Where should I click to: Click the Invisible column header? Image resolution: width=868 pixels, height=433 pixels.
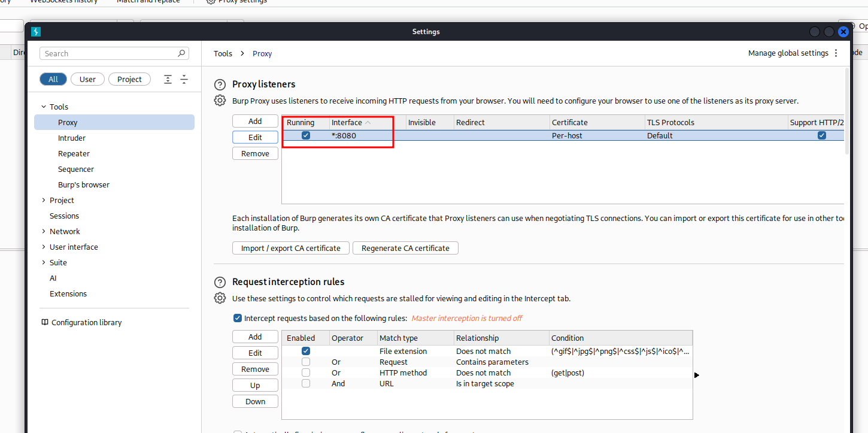430,122
